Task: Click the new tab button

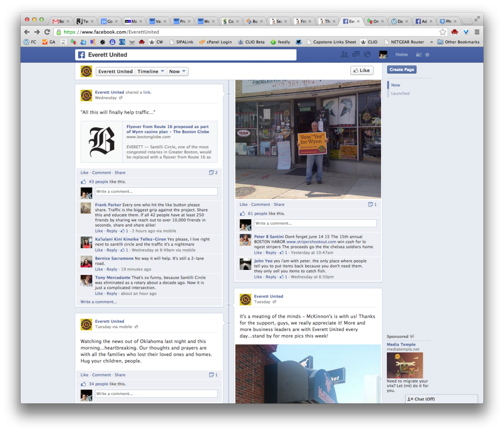Action: (x=467, y=21)
